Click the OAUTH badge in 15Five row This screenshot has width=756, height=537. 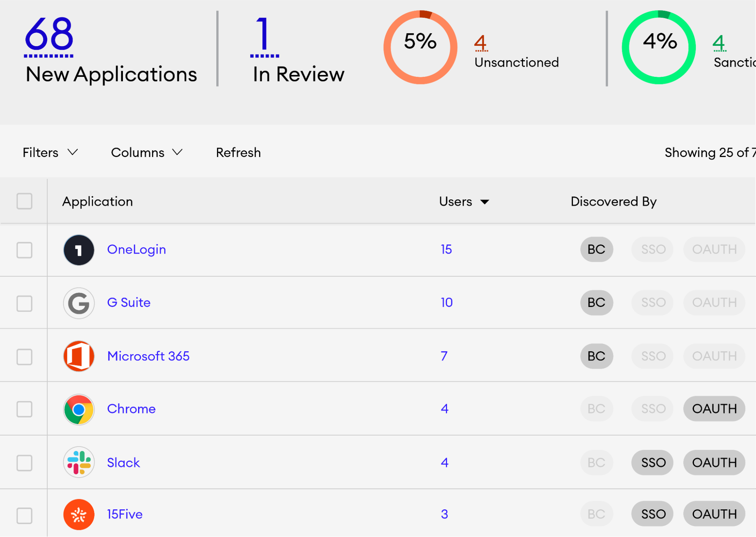714,514
